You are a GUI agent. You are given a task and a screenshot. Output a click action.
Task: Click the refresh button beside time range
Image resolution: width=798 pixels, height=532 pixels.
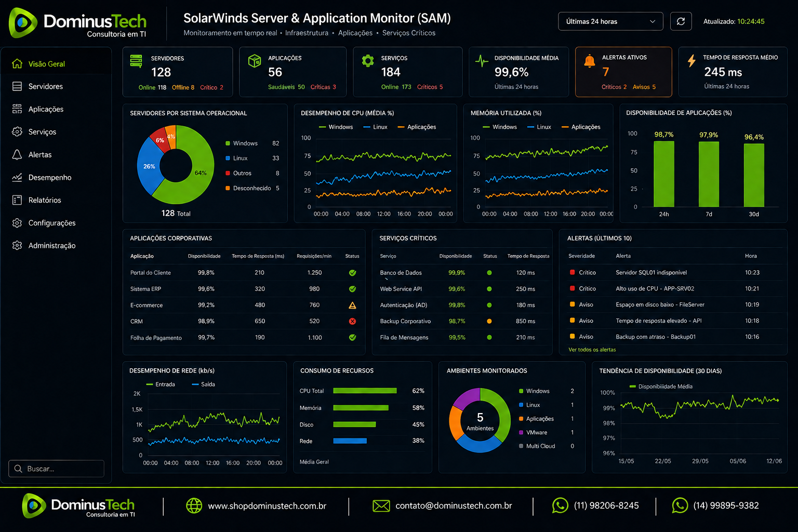click(681, 21)
